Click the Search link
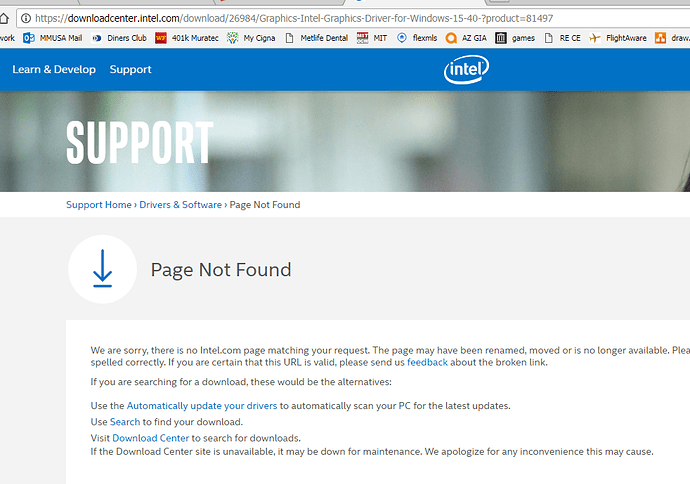The image size is (690, 484). [x=125, y=422]
